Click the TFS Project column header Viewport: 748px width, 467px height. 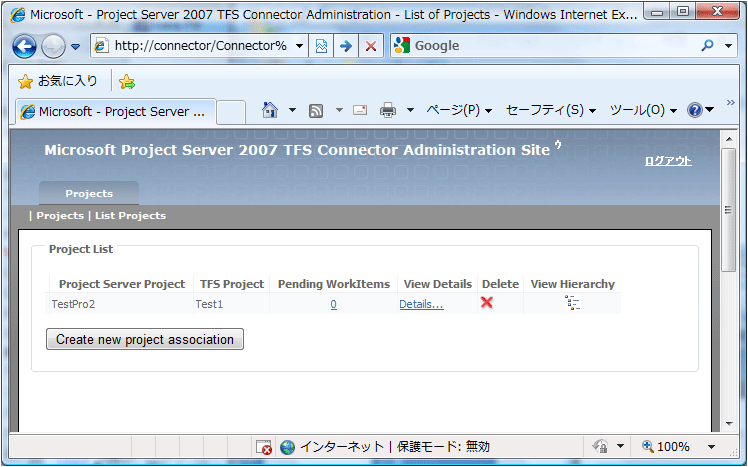point(232,284)
